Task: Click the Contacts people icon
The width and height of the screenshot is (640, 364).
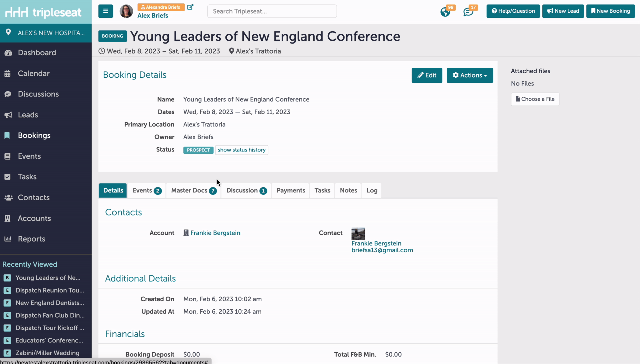Action: pyautogui.click(x=8, y=197)
